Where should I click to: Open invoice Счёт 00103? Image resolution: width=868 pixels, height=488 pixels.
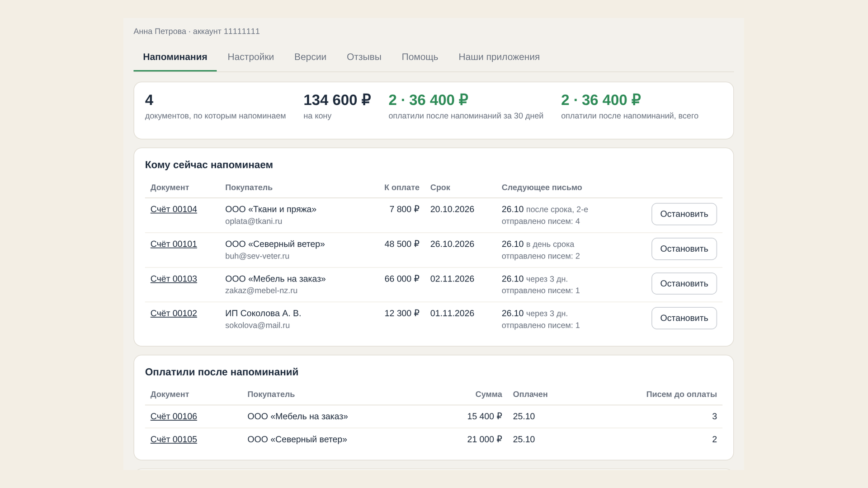174,279
